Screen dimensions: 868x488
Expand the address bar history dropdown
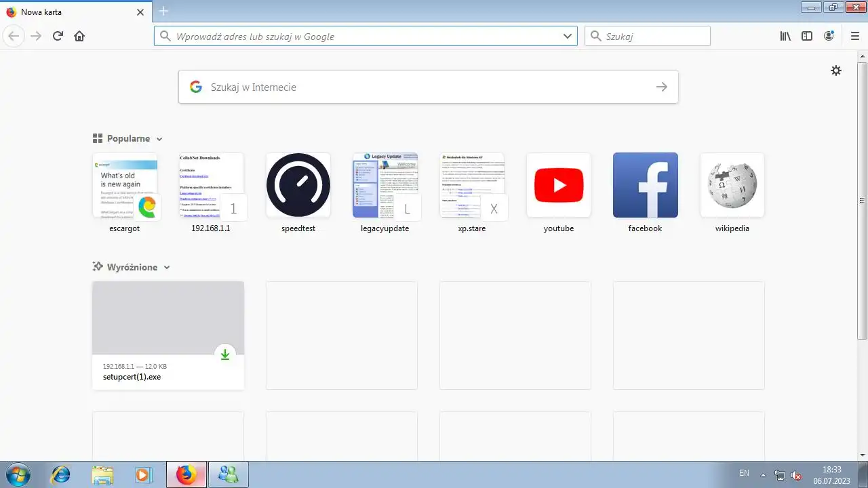(568, 36)
